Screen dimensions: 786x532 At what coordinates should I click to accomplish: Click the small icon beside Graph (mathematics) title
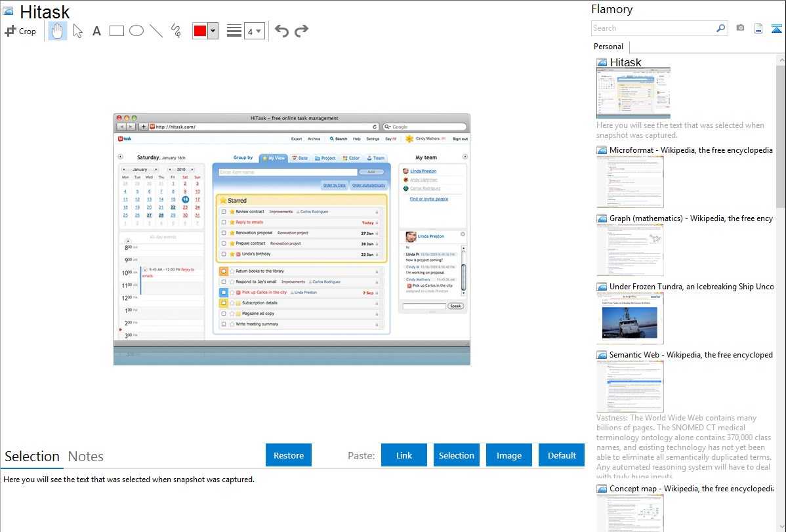(x=602, y=218)
